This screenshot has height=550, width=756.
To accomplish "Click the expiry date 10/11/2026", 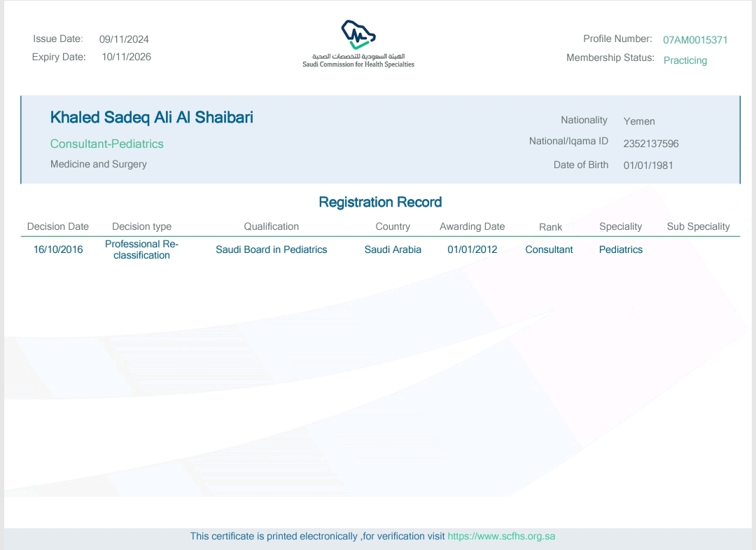I will [x=126, y=57].
